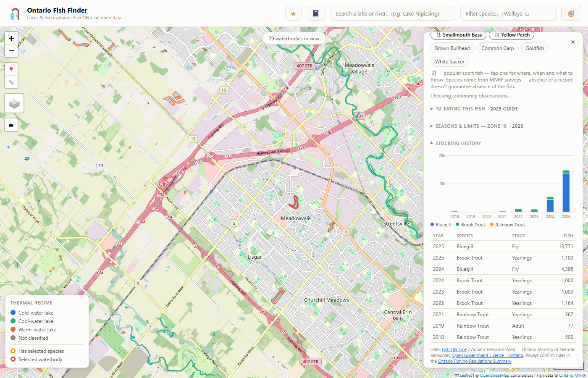
Task: Click the 2022 Brook Trout count '1,164'
Action: [567, 303]
